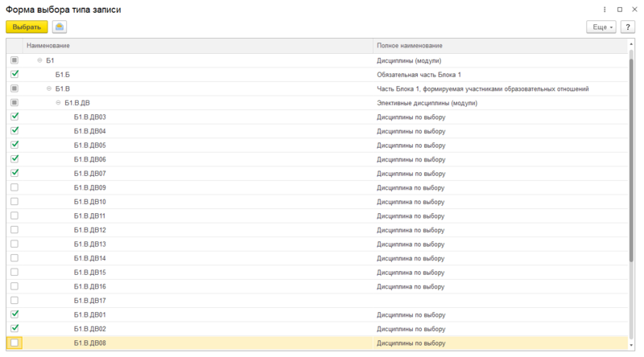
Task: Select the Б1.В.ДВ01 tree item
Action: 89,314
